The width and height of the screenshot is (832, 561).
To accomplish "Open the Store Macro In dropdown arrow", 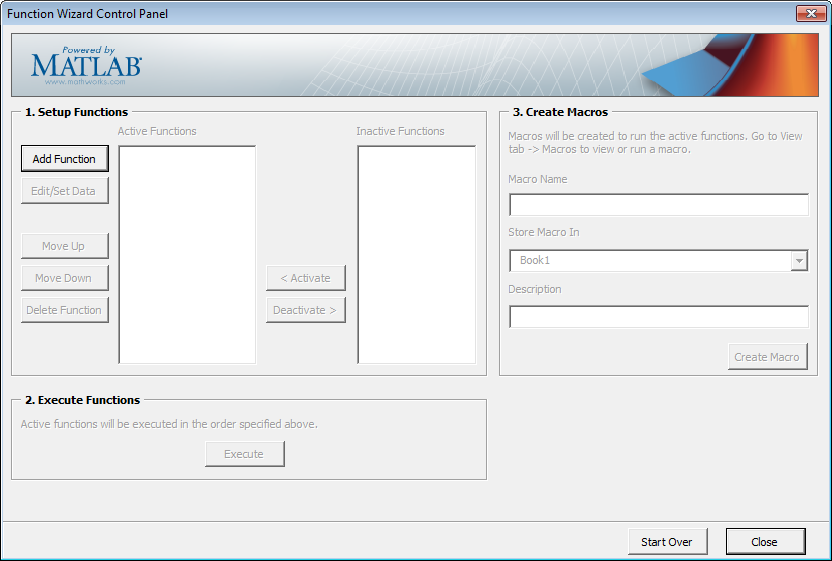I will [x=799, y=261].
